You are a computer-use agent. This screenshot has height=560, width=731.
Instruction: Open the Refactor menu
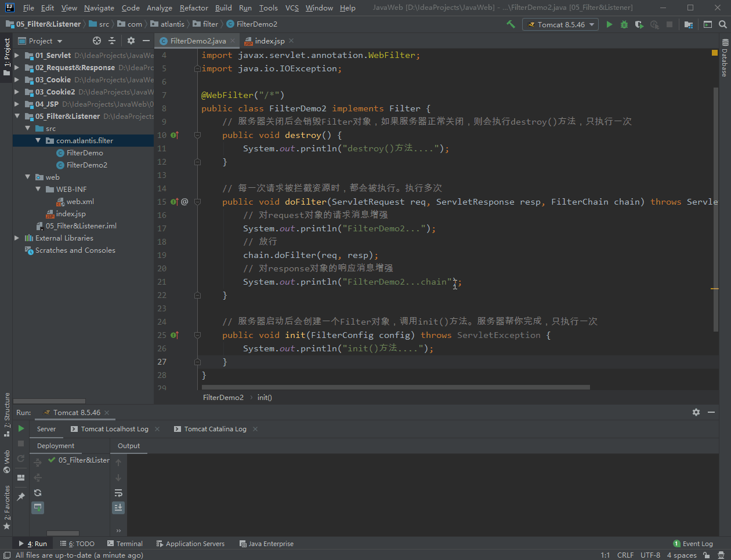pyautogui.click(x=194, y=8)
